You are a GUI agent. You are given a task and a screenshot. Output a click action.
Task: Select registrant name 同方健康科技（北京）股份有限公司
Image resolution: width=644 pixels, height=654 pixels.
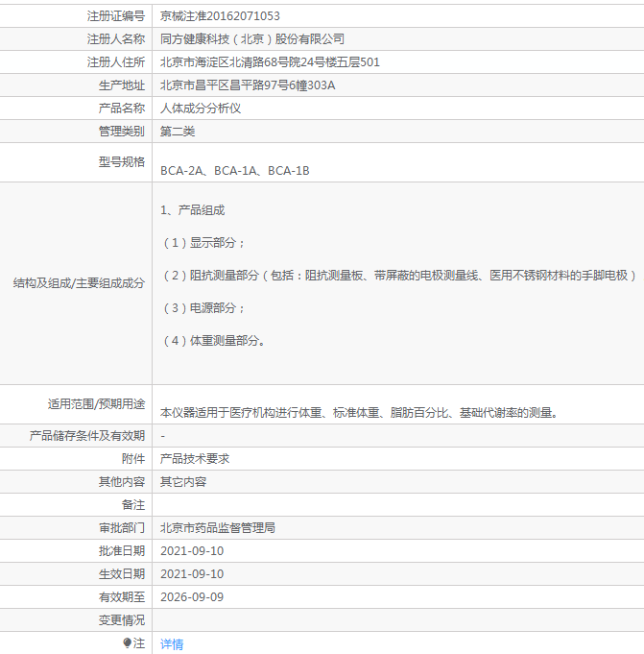[x=252, y=39]
